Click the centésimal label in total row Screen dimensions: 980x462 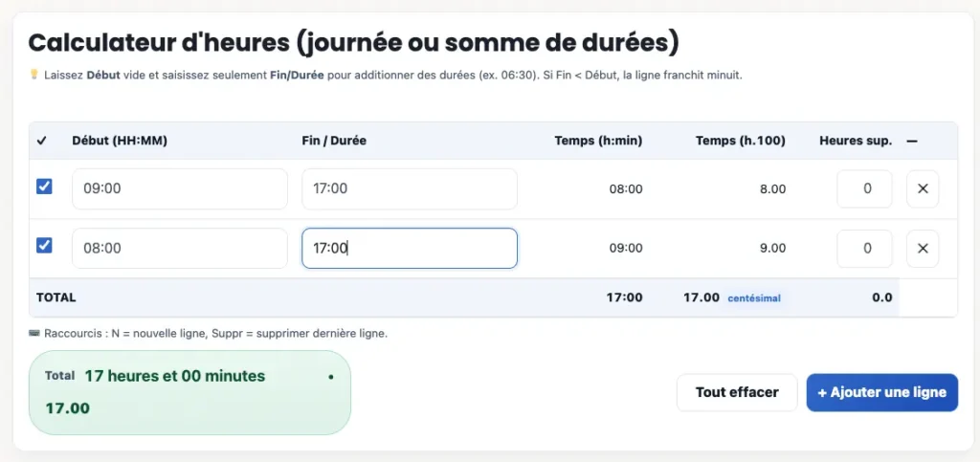click(754, 298)
